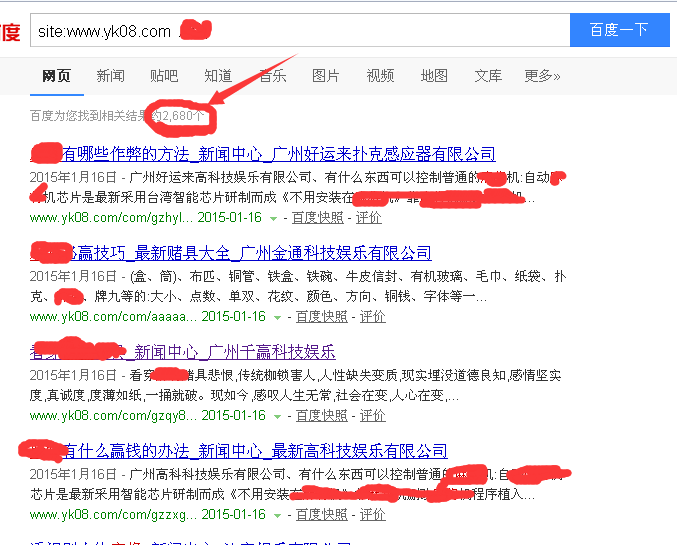Open 百度快照 for the gzzxg result

coord(322,514)
